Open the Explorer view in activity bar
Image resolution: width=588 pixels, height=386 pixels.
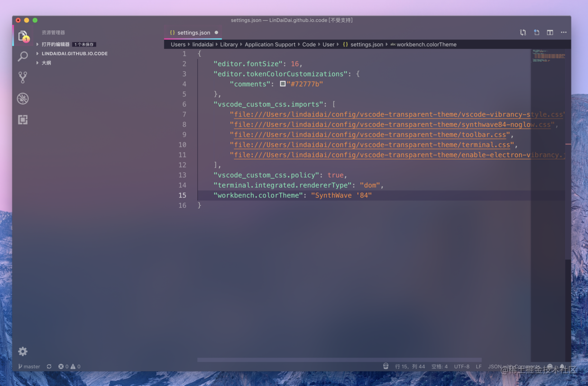click(x=23, y=36)
